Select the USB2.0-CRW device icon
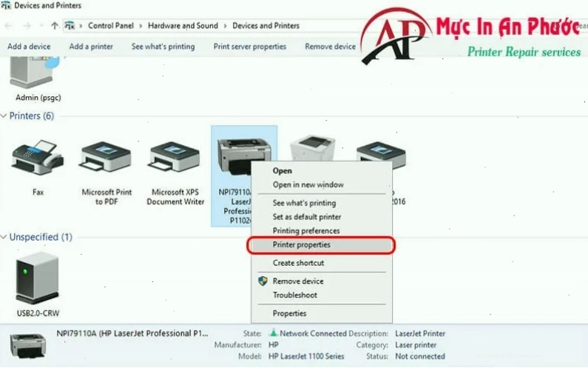This screenshot has height=368, width=588. pyautogui.click(x=38, y=278)
